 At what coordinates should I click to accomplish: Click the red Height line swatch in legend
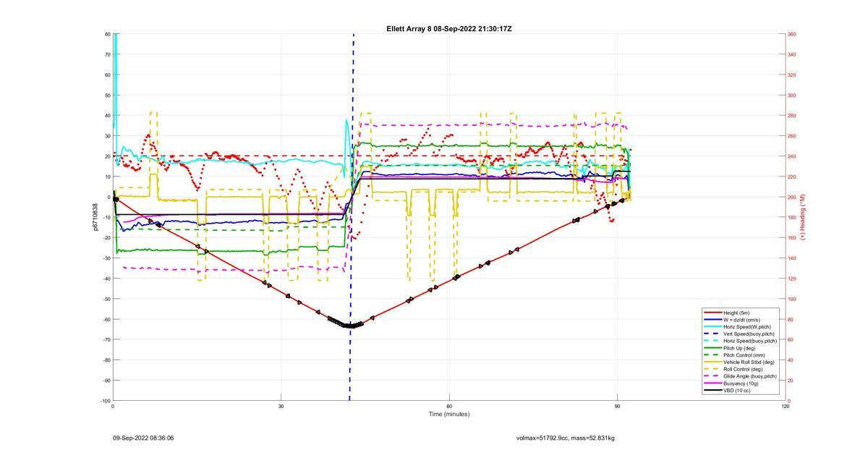click(x=712, y=313)
